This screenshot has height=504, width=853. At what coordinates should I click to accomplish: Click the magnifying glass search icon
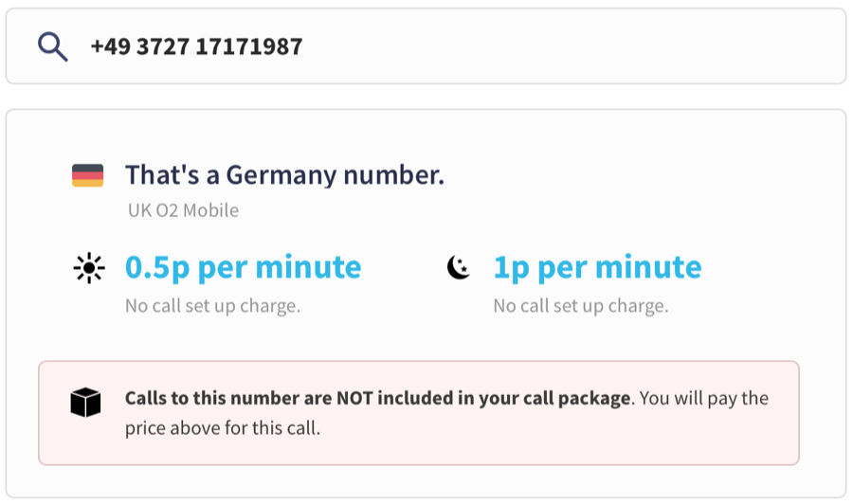(53, 46)
